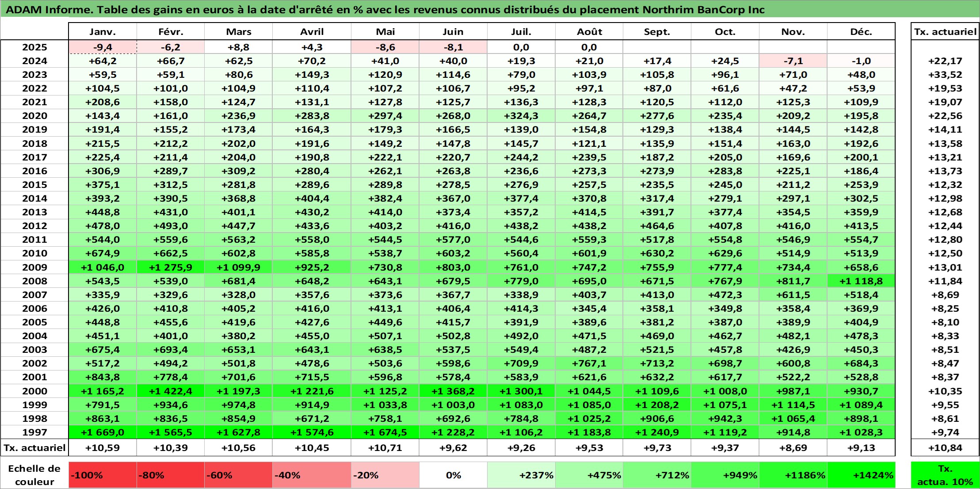This screenshot has height=489, width=980.
Task: Click cell +1 118,8 in 2008 row
Action: pos(861,281)
